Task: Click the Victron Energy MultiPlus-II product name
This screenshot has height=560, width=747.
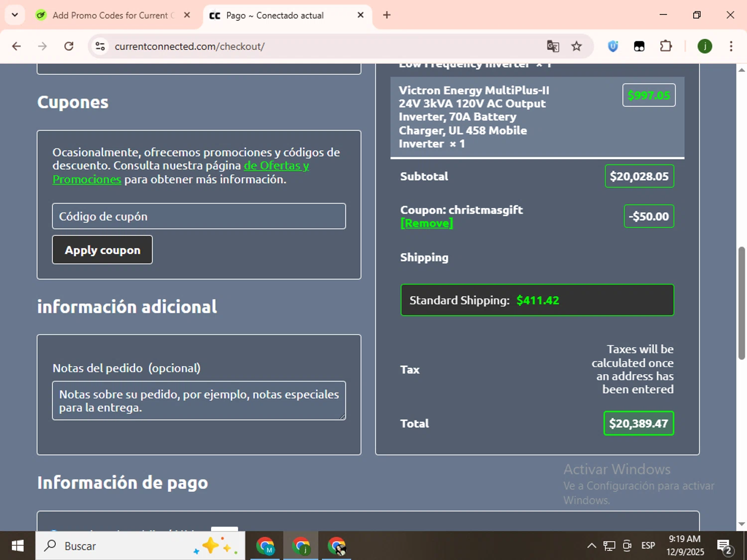Action: [474, 117]
